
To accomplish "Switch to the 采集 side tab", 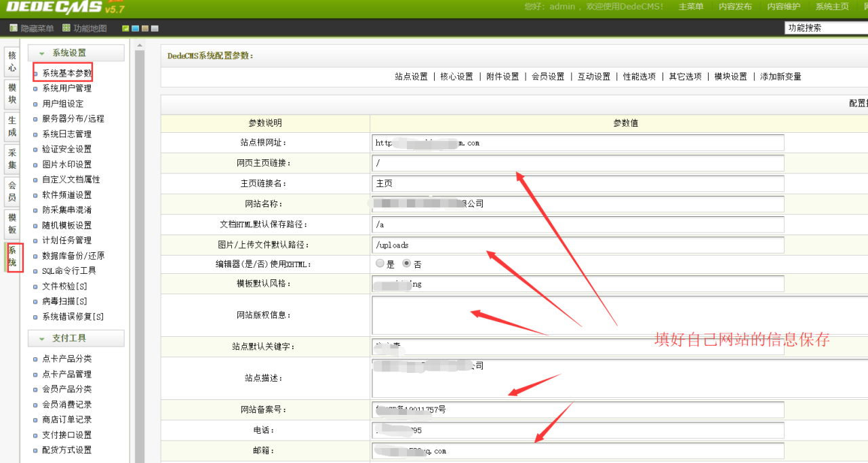I will 12,159.
